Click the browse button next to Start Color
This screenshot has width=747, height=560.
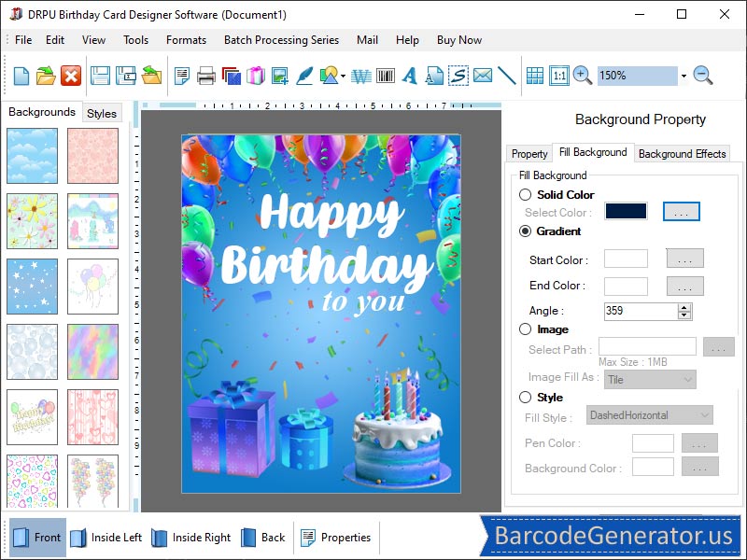(684, 259)
